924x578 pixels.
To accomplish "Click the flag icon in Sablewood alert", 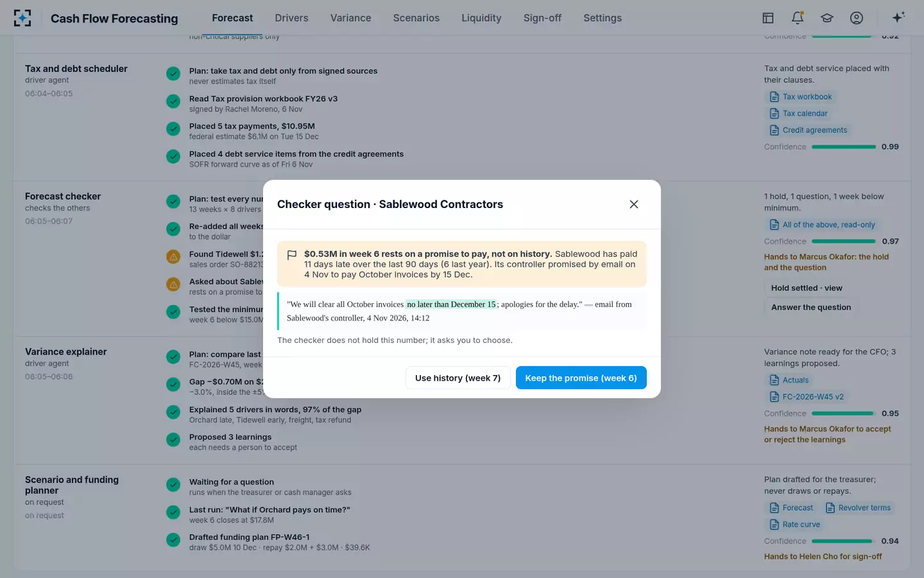I will click(x=292, y=255).
